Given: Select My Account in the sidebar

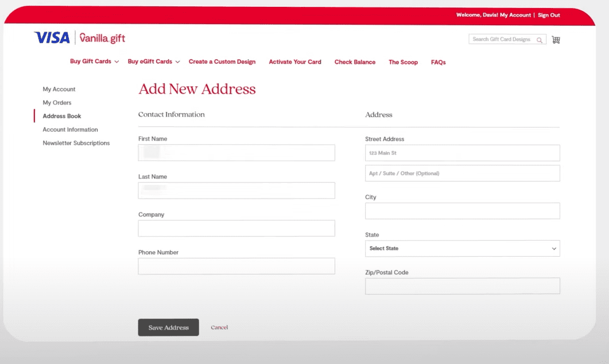Looking at the screenshot, I should (x=59, y=89).
